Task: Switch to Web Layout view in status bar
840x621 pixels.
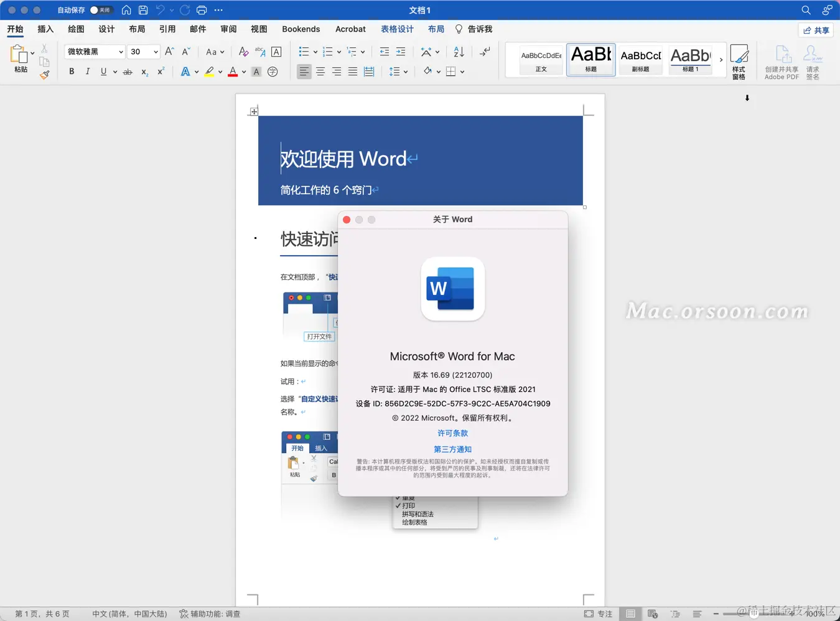Action: [653, 614]
